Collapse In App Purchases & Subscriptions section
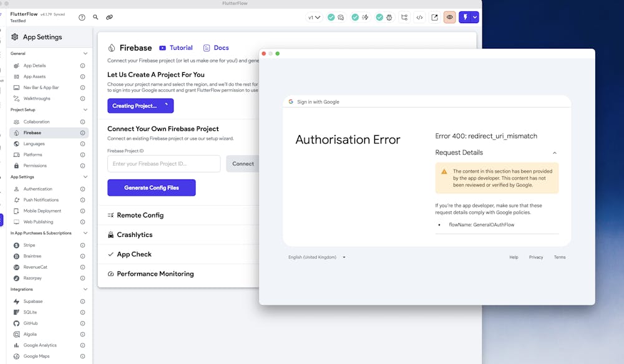This screenshot has width=624, height=364. pos(85,233)
